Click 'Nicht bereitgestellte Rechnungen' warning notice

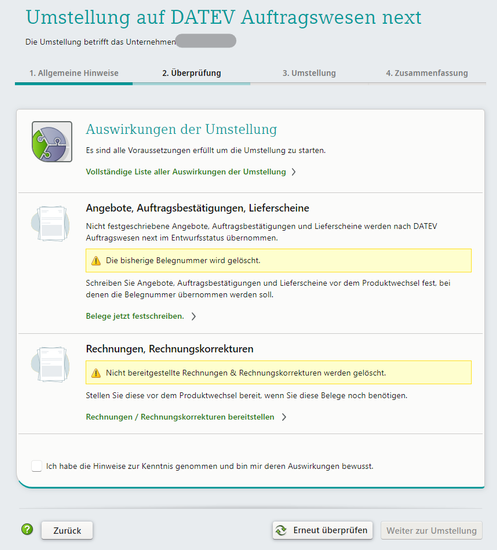point(278,373)
